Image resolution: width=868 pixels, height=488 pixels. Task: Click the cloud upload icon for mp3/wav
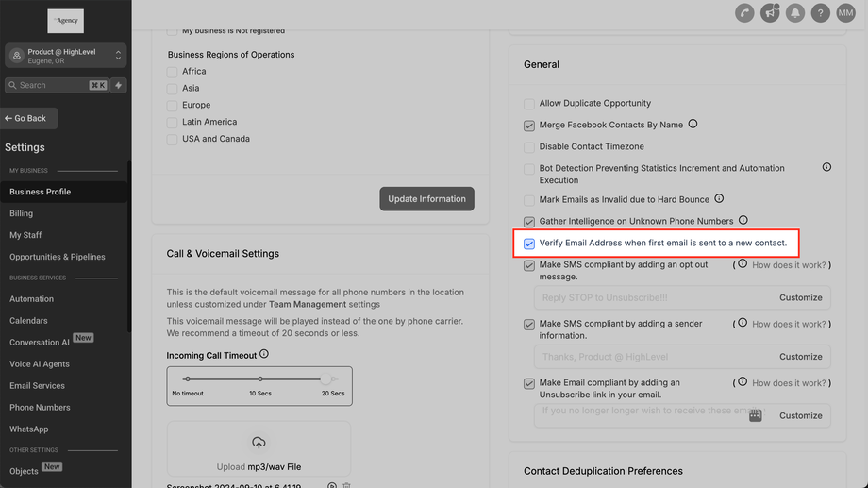click(259, 443)
